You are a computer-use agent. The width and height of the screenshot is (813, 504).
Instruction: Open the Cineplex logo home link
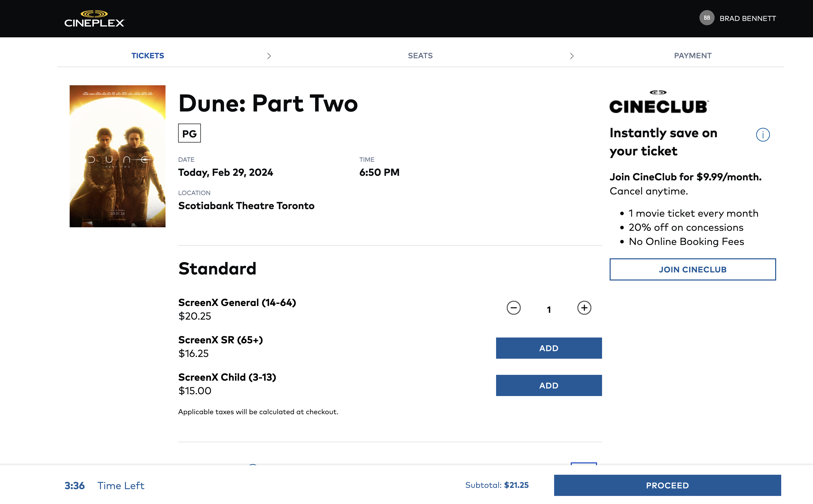[x=94, y=19]
